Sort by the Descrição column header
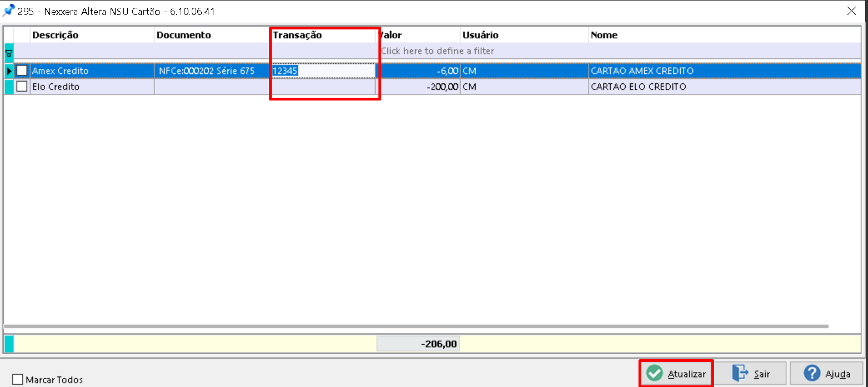Screen dimensions: 868x387 click(92, 35)
